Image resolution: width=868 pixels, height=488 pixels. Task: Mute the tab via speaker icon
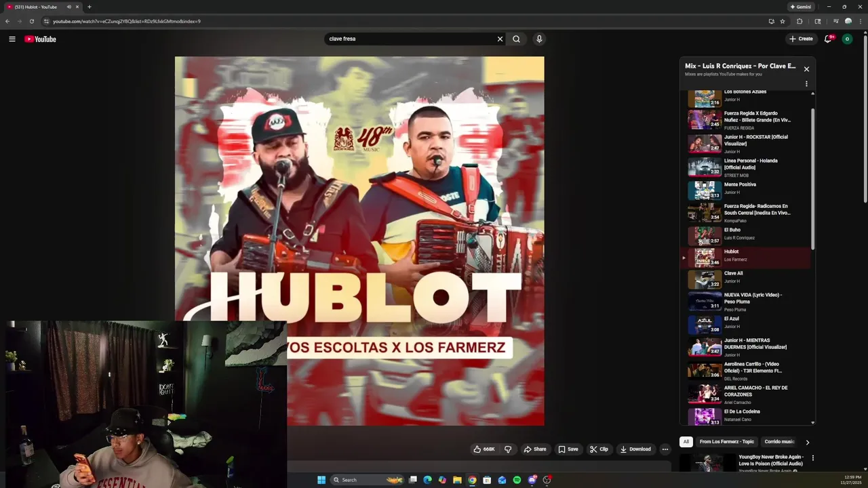pyautogui.click(x=68, y=7)
